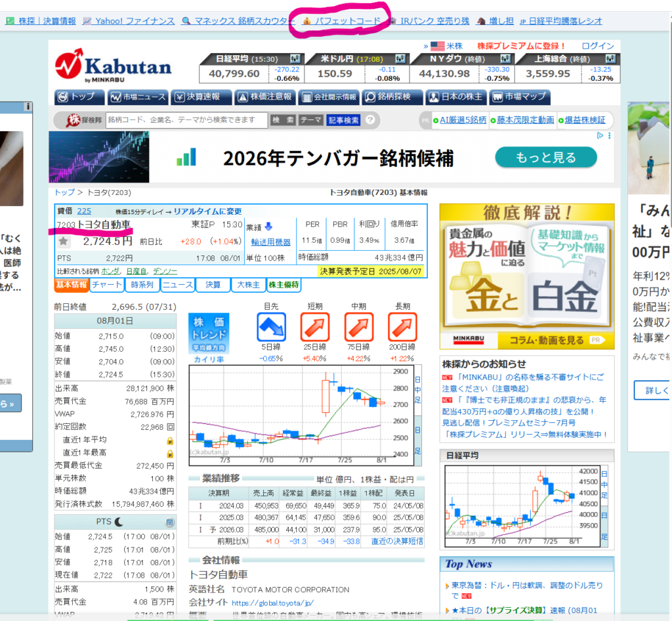The width and height of the screenshot is (672, 621).
Task: Switch to the ニュース tab
Action: [x=177, y=285]
